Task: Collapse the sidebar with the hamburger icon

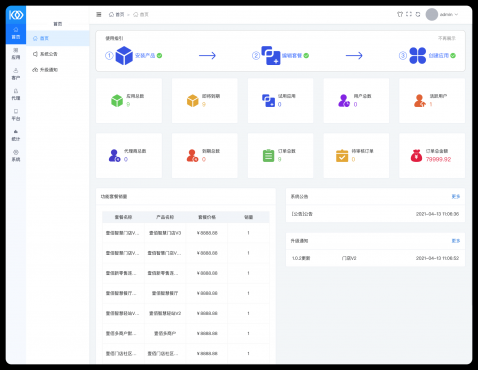Action: point(99,14)
